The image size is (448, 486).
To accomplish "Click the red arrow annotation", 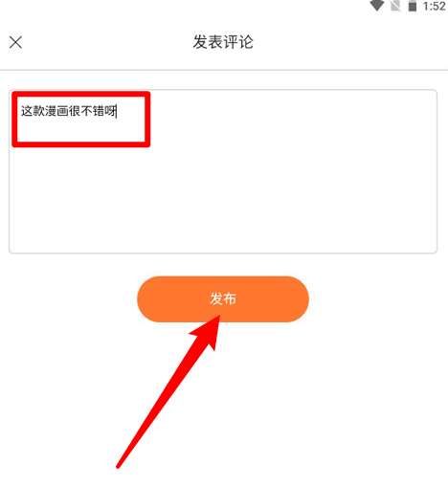I will [168, 391].
